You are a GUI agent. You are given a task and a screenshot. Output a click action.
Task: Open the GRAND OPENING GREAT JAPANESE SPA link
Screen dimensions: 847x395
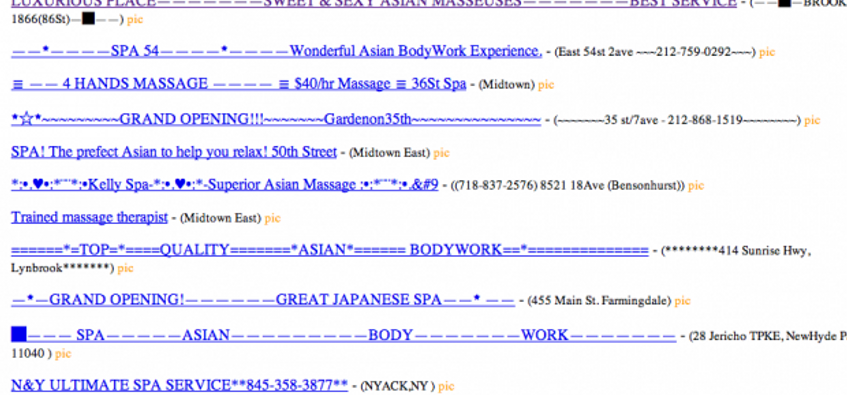click(263, 299)
